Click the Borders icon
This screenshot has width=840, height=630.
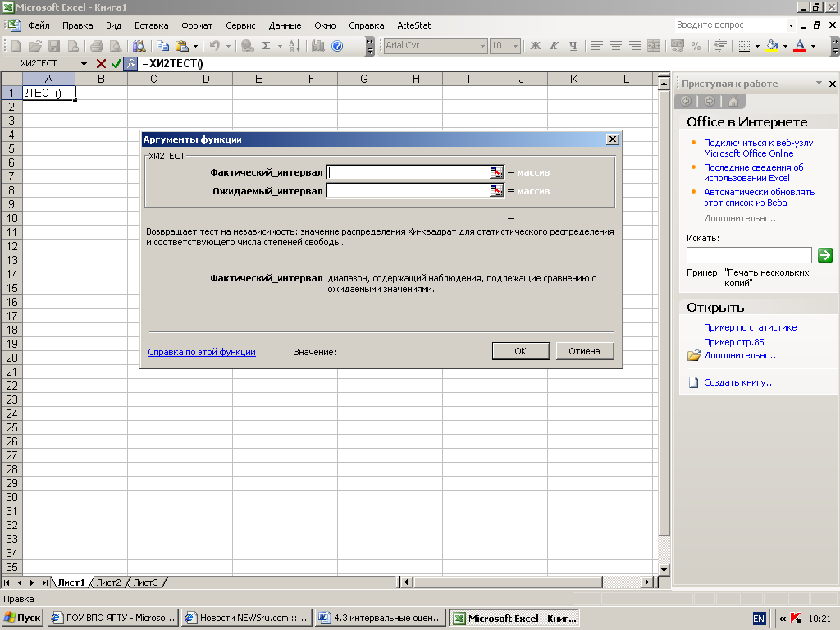click(x=744, y=46)
